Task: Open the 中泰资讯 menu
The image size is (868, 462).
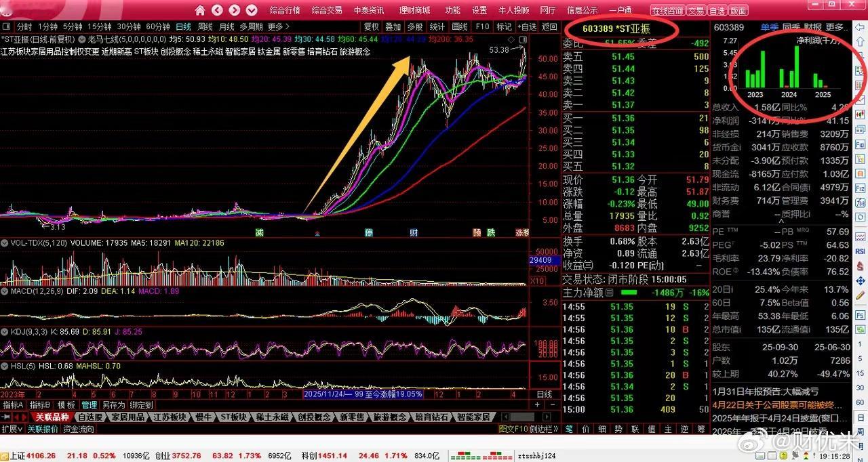Action: (x=369, y=10)
